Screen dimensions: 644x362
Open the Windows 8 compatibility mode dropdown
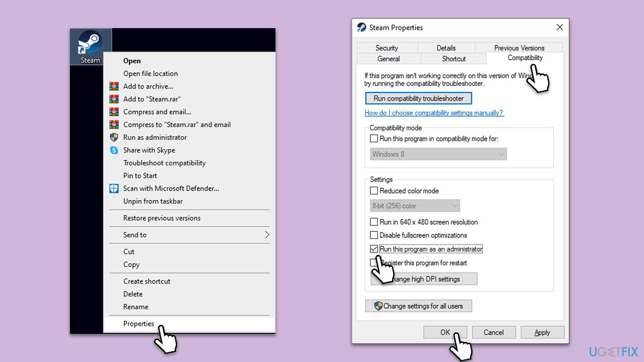click(x=439, y=154)
